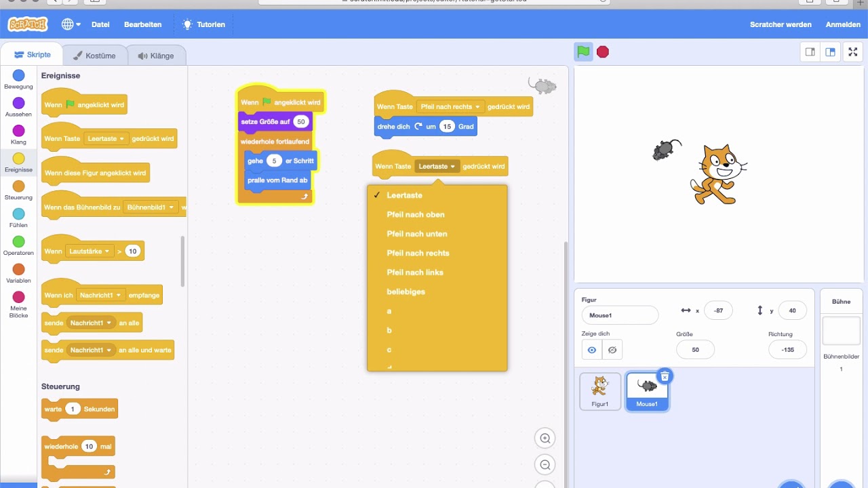
Task: Open Leertaste dropdown on workspace block
Action: (x=437, y=166)
